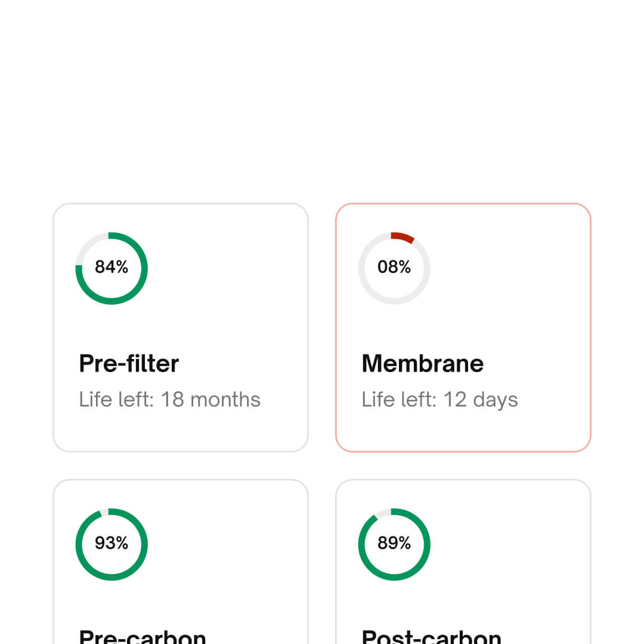Tap the 08% percentage label
The width and height of the screenshot is (644, 644).
coord(394,267)
